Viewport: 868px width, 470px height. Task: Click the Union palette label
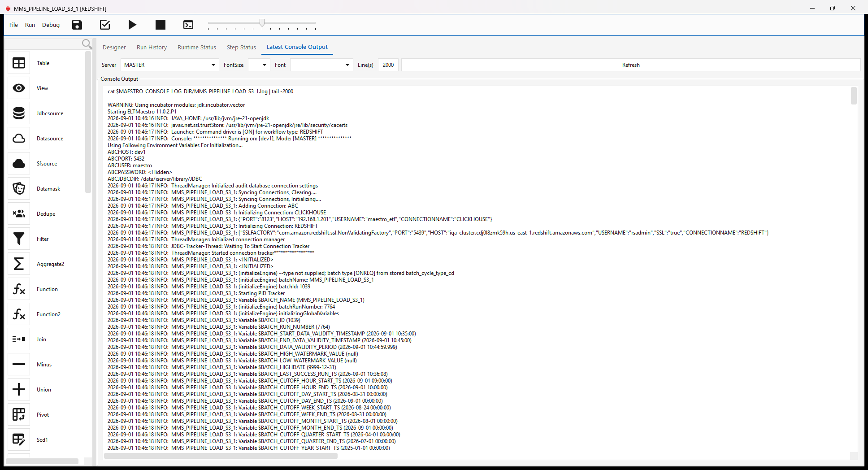coord(44,390)
